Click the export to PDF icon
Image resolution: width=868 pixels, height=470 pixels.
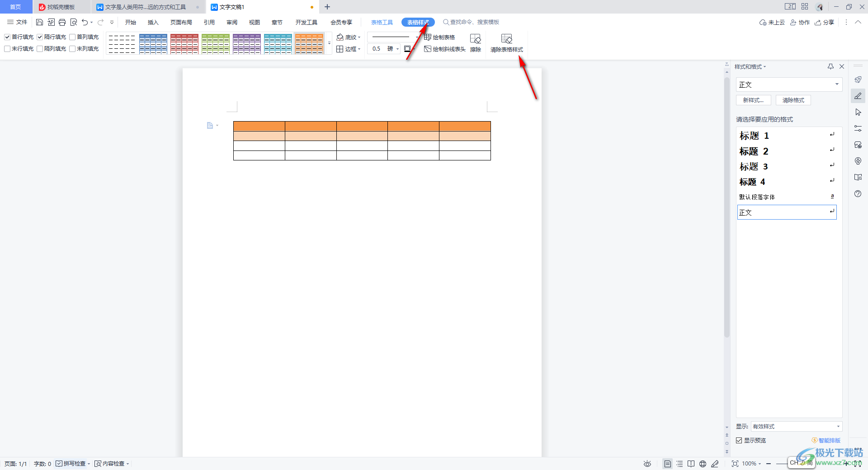coord(51,22)
